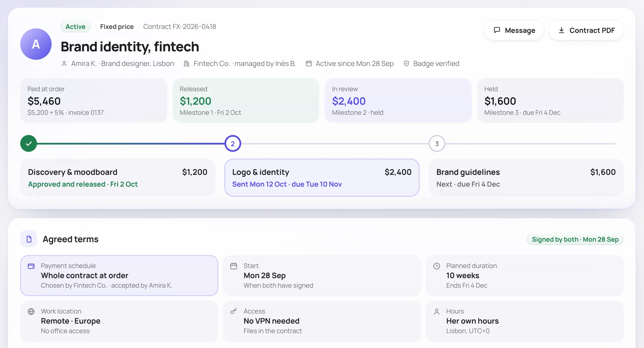Click the card icon in Payment schedule
The height and width of the screenshot is (348, 644).
coord(31,266)
